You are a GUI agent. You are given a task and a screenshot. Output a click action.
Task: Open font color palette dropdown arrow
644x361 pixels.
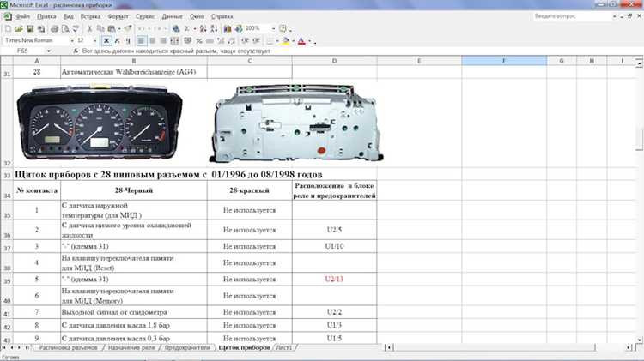(x=309, y=41)
